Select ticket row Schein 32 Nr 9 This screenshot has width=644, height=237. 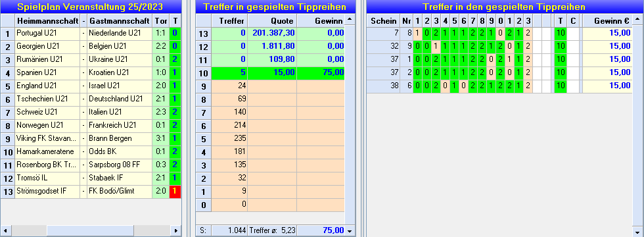499,47
